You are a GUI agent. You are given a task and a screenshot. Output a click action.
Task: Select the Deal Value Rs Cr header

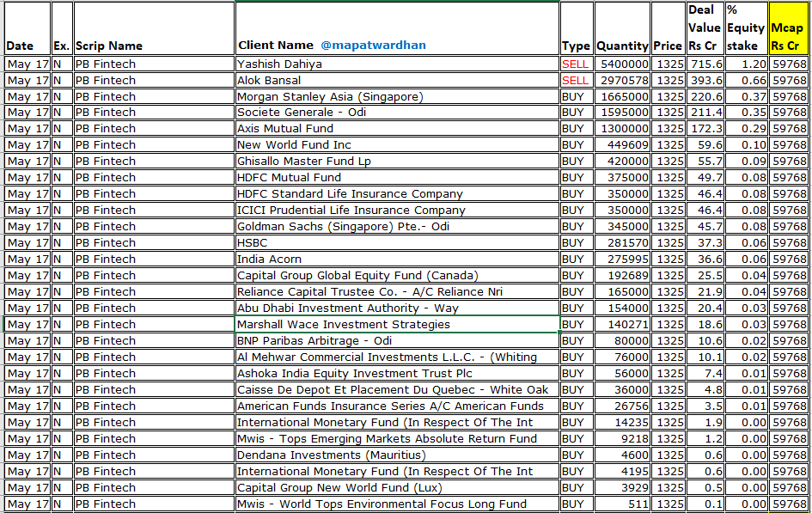tap(705, 28)
